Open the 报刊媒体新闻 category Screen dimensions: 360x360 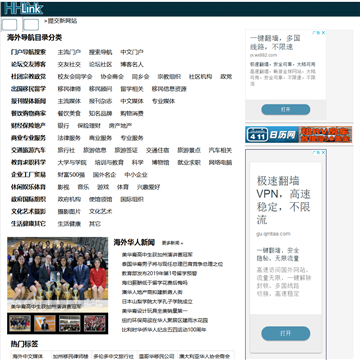[x=28, y=101]
